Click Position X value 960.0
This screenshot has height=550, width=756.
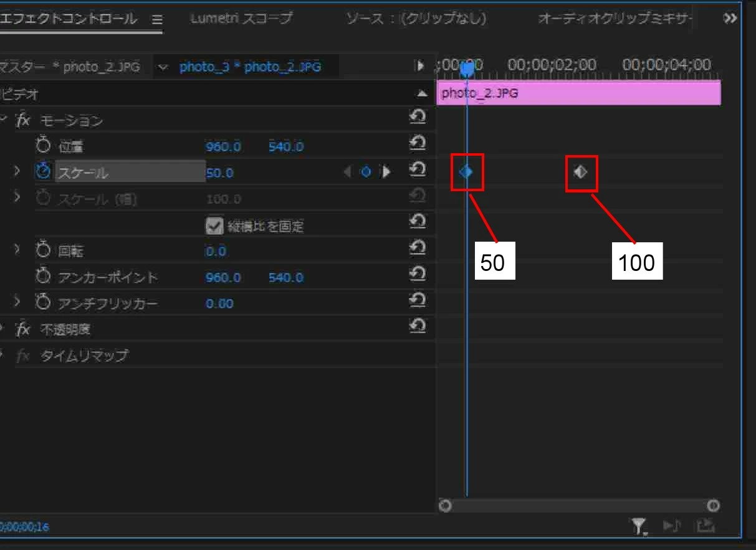[x=223, y=147]
